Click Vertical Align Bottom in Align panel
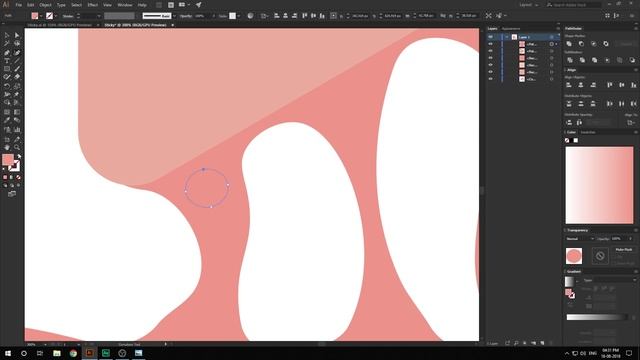640x360 pixels. pyautogui.click(x=633, y=85)
